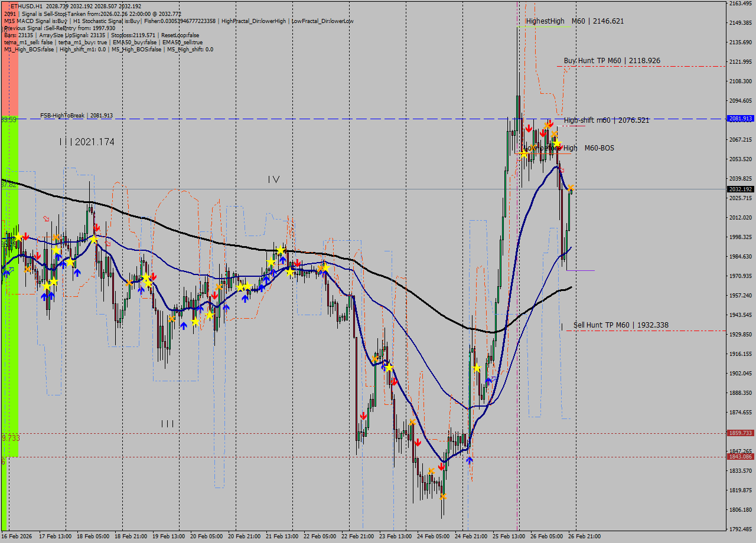This screenshot has height=543, width=756.
Task: Click the orange X marker at current price
Action: (x=571, y=188)
